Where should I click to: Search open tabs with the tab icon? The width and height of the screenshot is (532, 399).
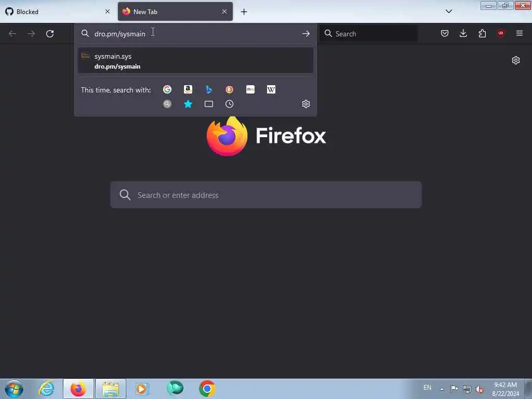(209, 104)
